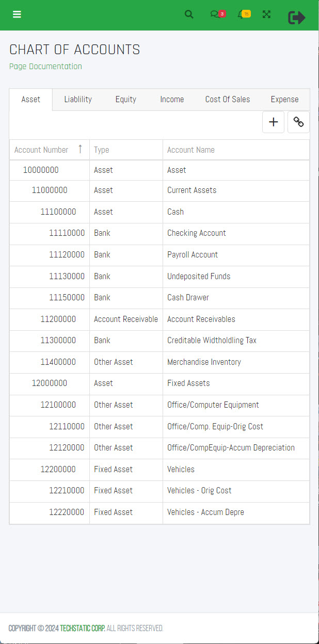Switch to the Equity tab
This screenshot has width=319, height=644.
coord(125,100)
